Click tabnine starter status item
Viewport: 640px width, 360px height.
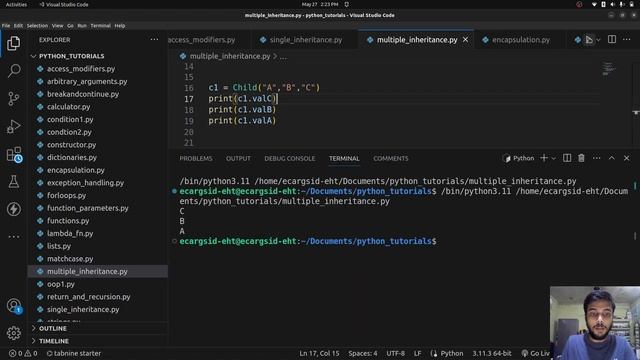[x=74, y=353]
